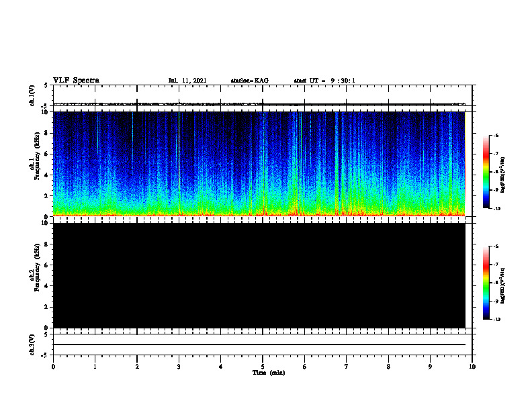Click the "ch.1(V)" waveform axis label
The image size is (532, 411).
coord(32,95)
